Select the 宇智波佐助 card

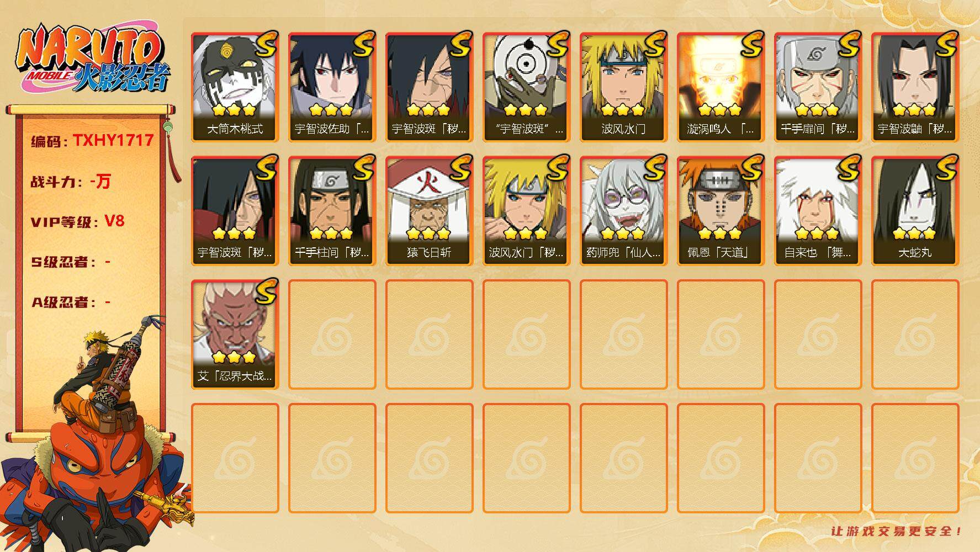tap(332, 87)
